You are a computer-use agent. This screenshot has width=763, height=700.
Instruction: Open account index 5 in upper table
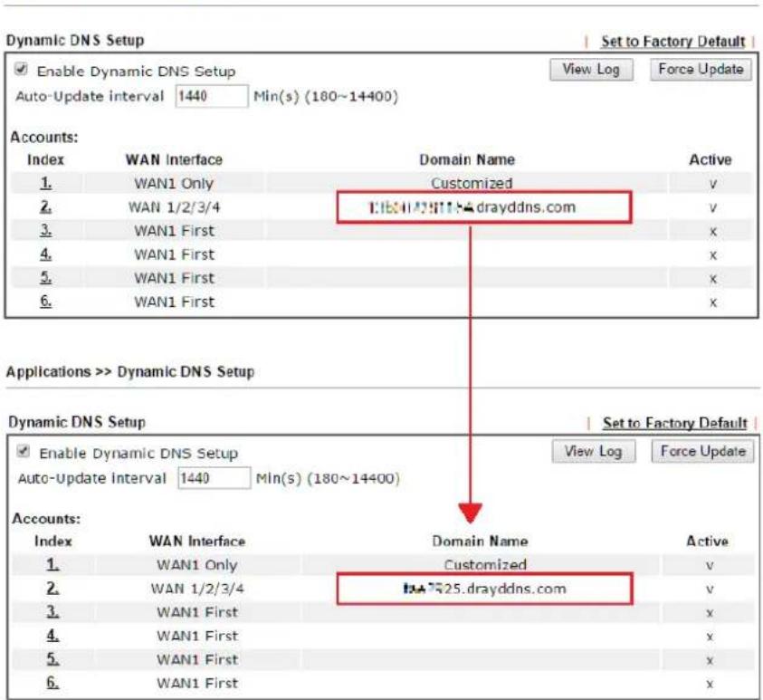click(x=46, y=278)
